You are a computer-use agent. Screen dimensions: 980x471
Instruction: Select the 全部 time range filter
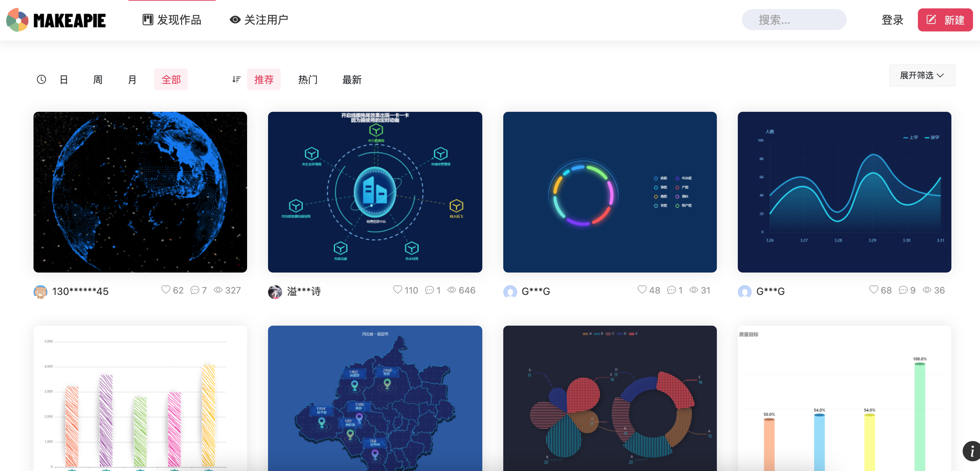point(171,80)
